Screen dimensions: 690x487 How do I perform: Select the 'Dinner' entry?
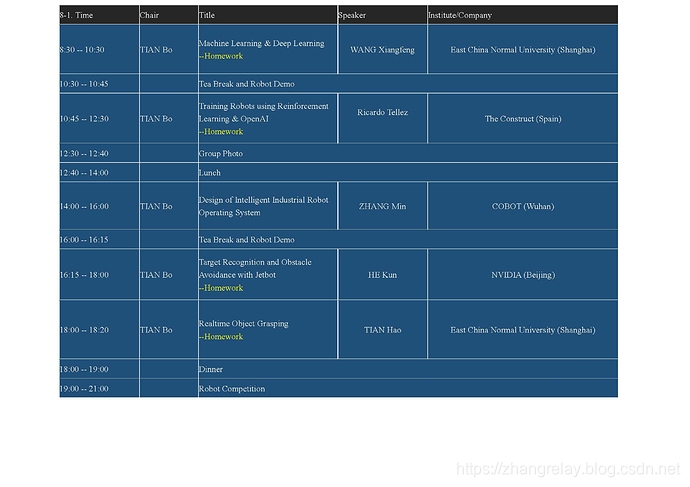click(x=210, y=370)
